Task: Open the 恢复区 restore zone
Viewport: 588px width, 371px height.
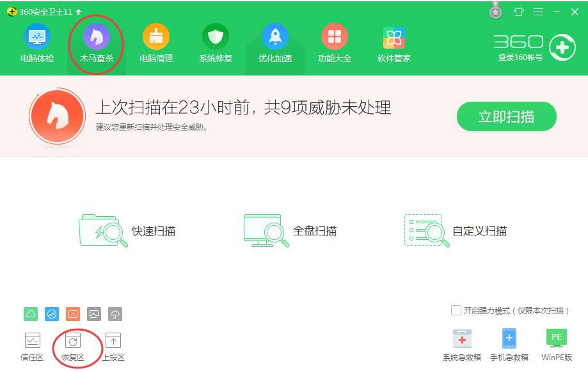Action: pyautogui.click(x=73, y=347)
